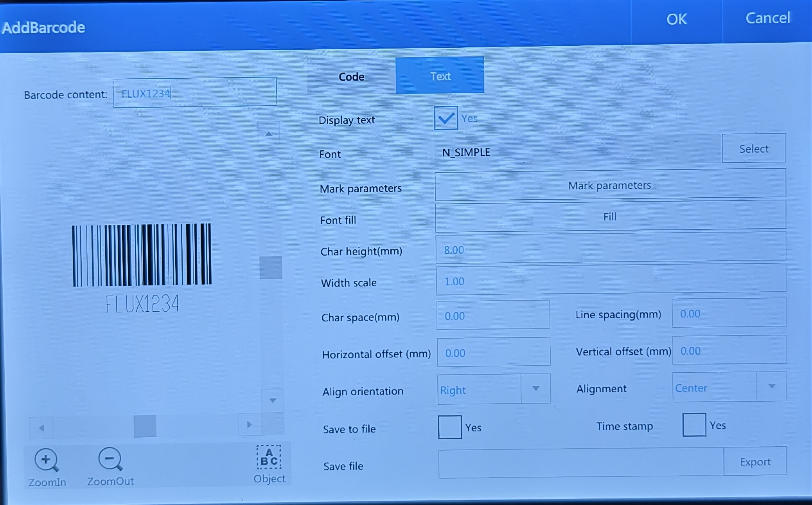Enable the Time stamp checkbox
This screenshot has width=812, height=505.
pos(694,425)
